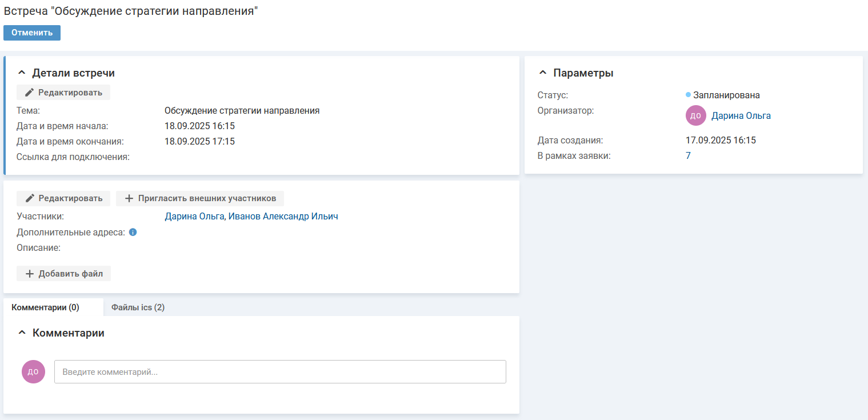Collapse the Комментарии section chevron
Screen dimensions: 868x420
[22, 333]
